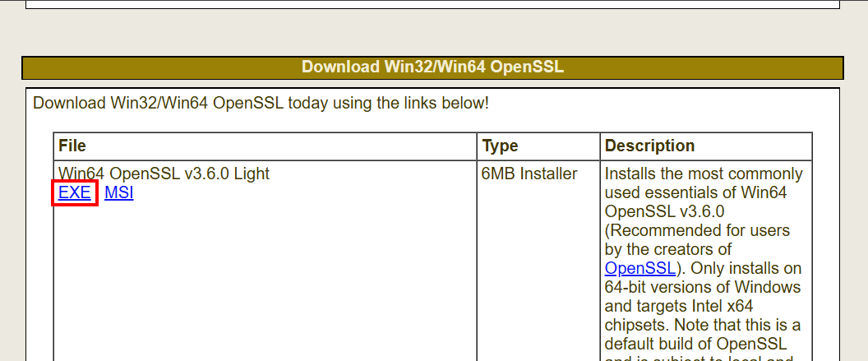The image size is (868, 361).
Task: Open the OpenSSL link in Description
Action: [x=640, y=268]
